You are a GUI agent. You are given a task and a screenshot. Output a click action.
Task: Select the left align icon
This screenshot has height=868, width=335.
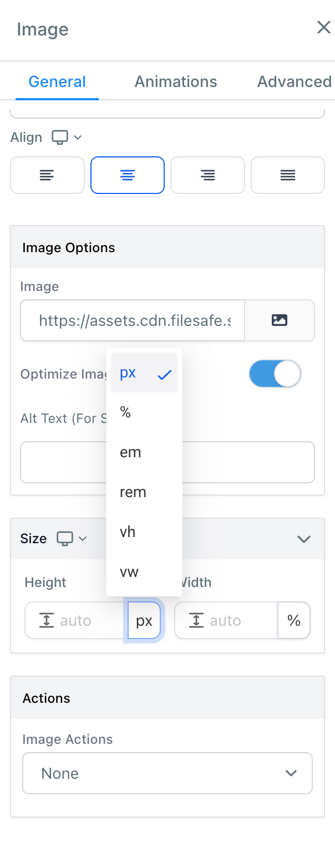(47, 175)
